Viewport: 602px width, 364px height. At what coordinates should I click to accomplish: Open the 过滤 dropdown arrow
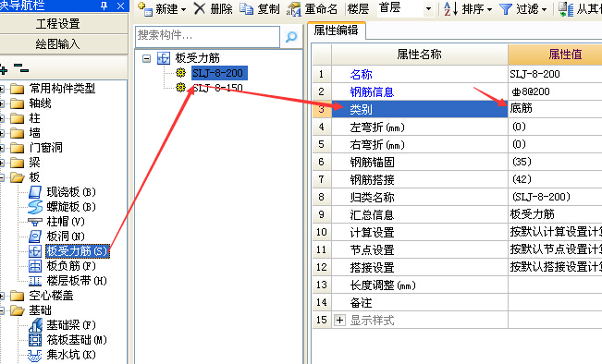pos(544,9)
